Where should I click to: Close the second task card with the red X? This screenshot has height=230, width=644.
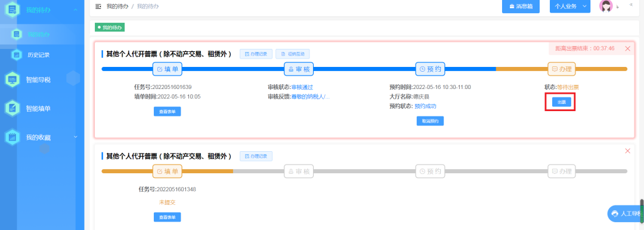click(x=627, y=151)
